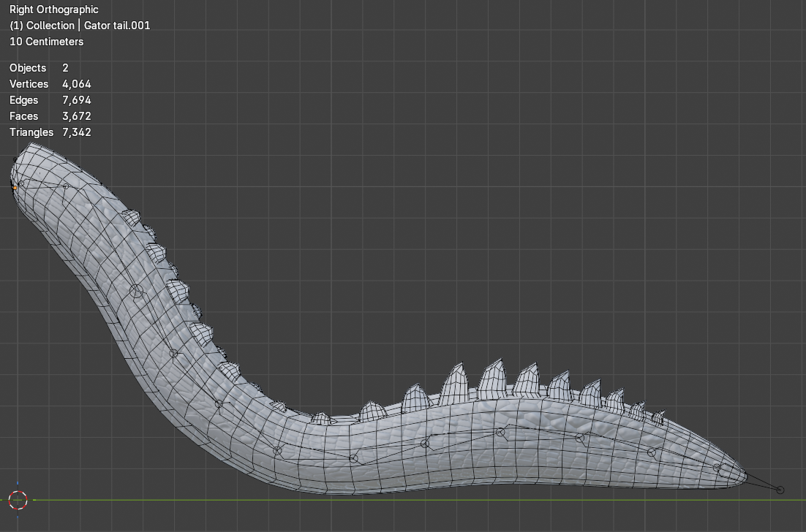The image size is (806, 532).
Task: Click the orange object origin dot
Action: coord(15,188)
